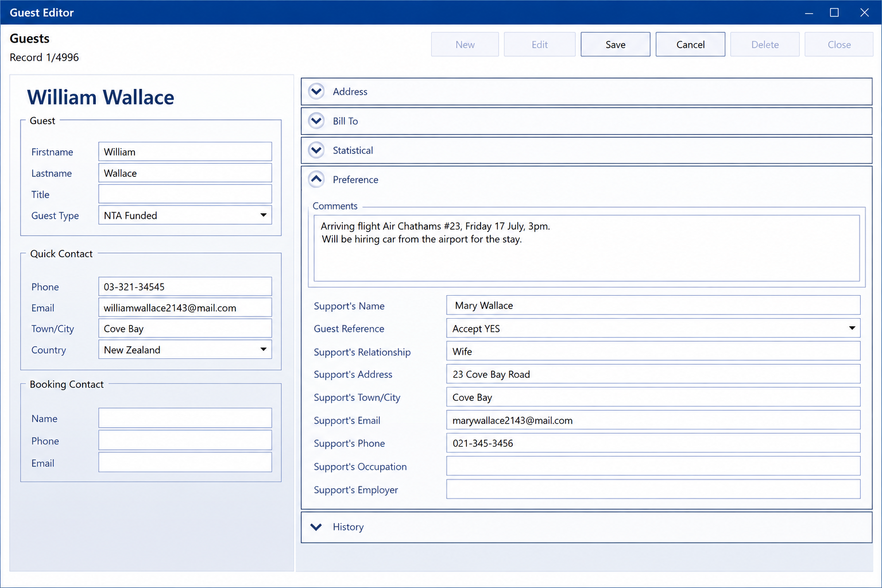
Task: Click the Firstname field containing William
Action: pyautogui.click(x=185, y=152)
